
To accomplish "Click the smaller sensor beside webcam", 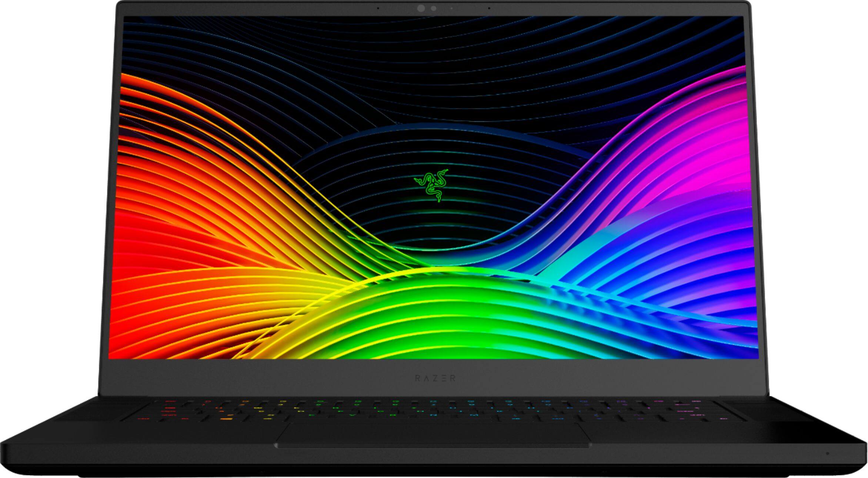I will coord(433,9).
